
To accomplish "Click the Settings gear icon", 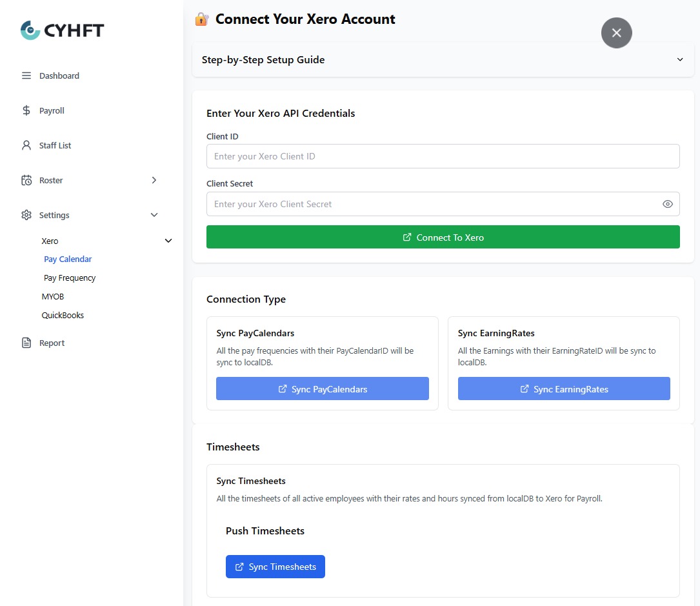I will pyautogui.click(x=26, y=215).
